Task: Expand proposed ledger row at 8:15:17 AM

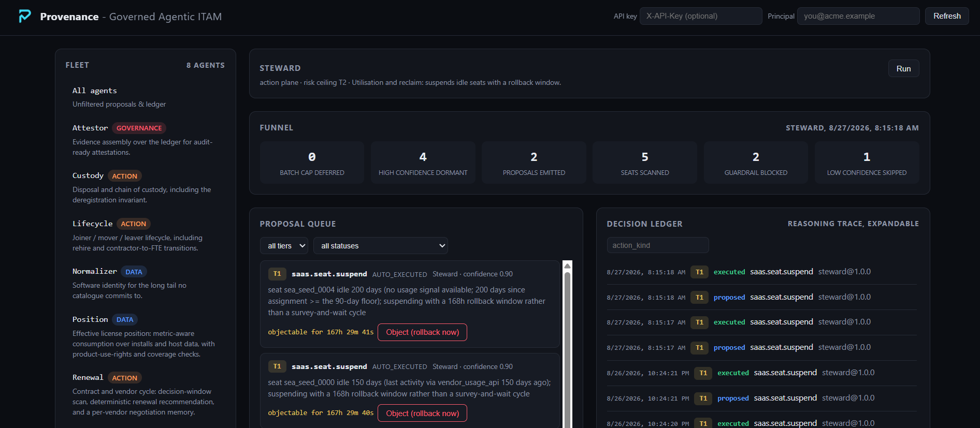Action: tap(761, 347)
